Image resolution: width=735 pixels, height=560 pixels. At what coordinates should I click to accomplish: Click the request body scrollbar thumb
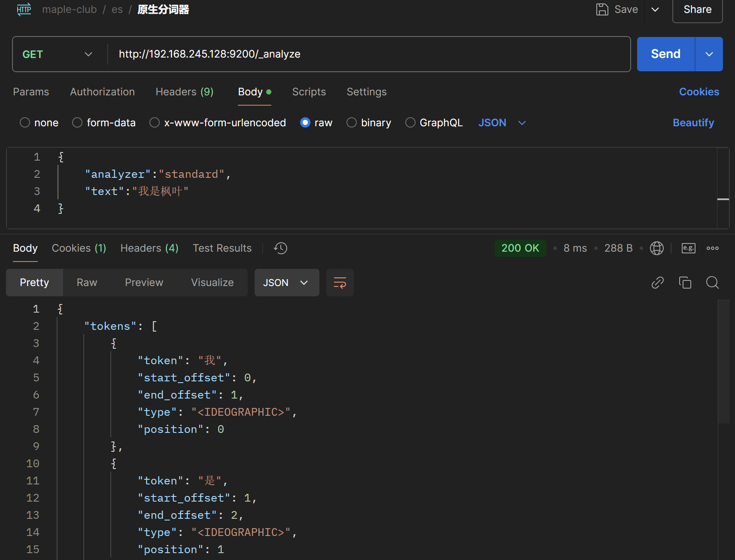pos(723,199)
